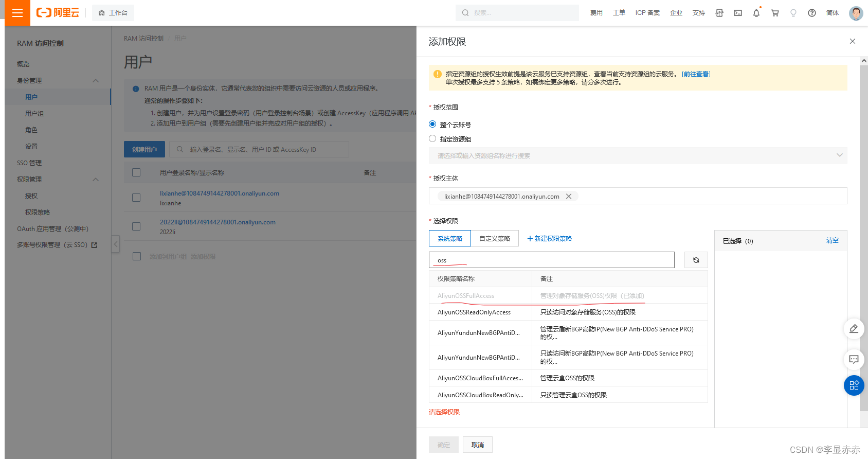Collapse the sidebar with arrow handle
The height and width of the screenshot is (459, 868).
(x=116, y=244)
